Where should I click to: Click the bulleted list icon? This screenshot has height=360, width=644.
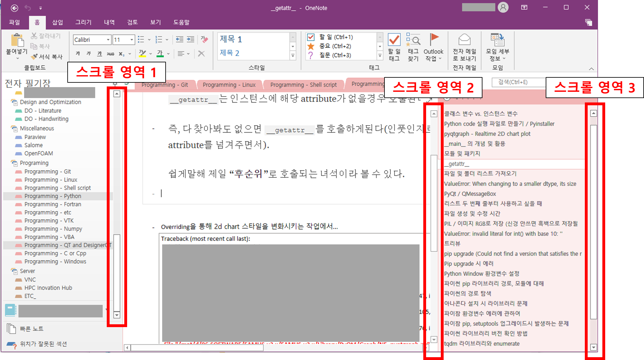pos(141,39)
